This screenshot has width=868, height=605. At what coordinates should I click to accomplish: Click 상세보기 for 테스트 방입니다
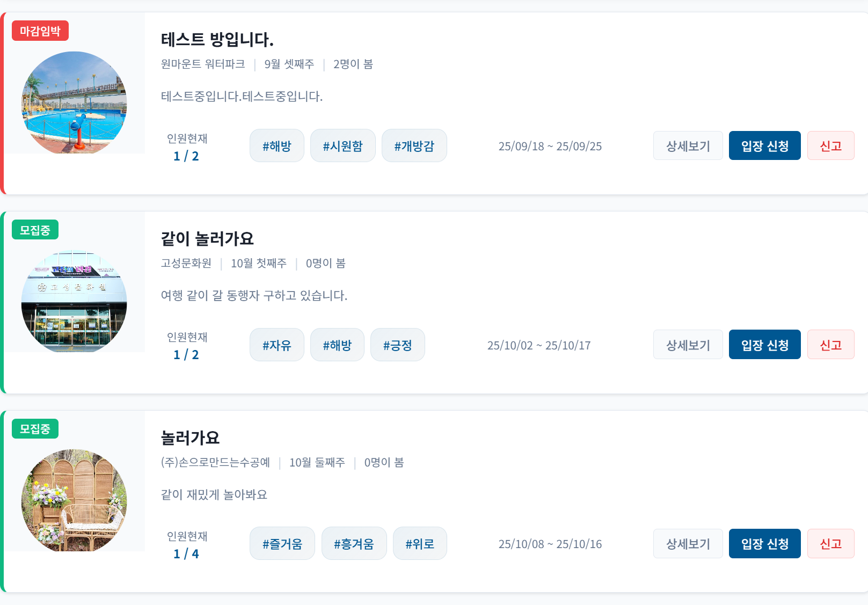pos(688,145)
